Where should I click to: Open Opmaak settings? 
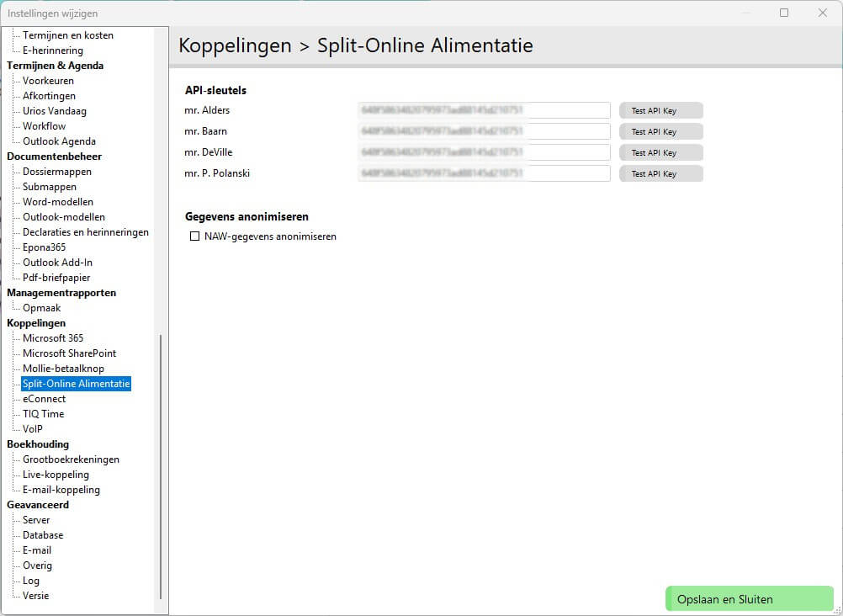pyautogui.click(x=41, y=308)
